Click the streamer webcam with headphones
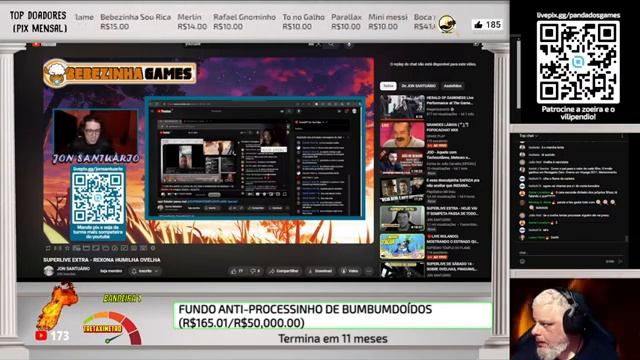This screenshot has width=640, height=360. click(575, 320)
